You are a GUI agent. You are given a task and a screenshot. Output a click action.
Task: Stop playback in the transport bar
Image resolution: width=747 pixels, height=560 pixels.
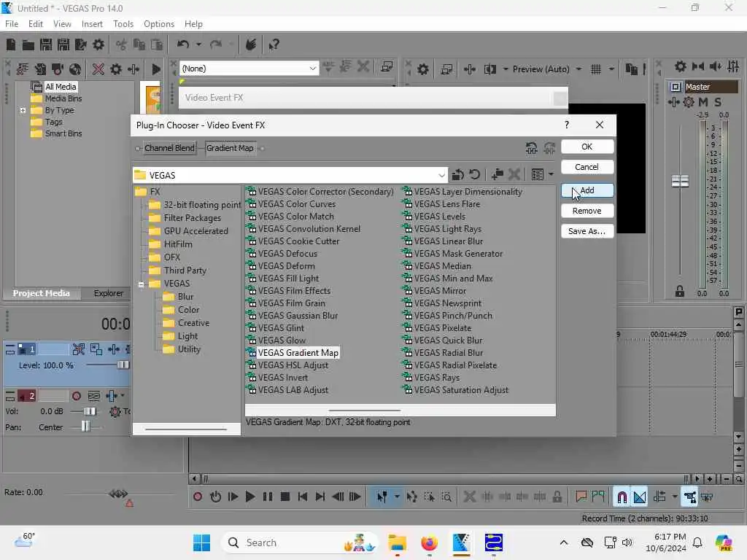285,497
